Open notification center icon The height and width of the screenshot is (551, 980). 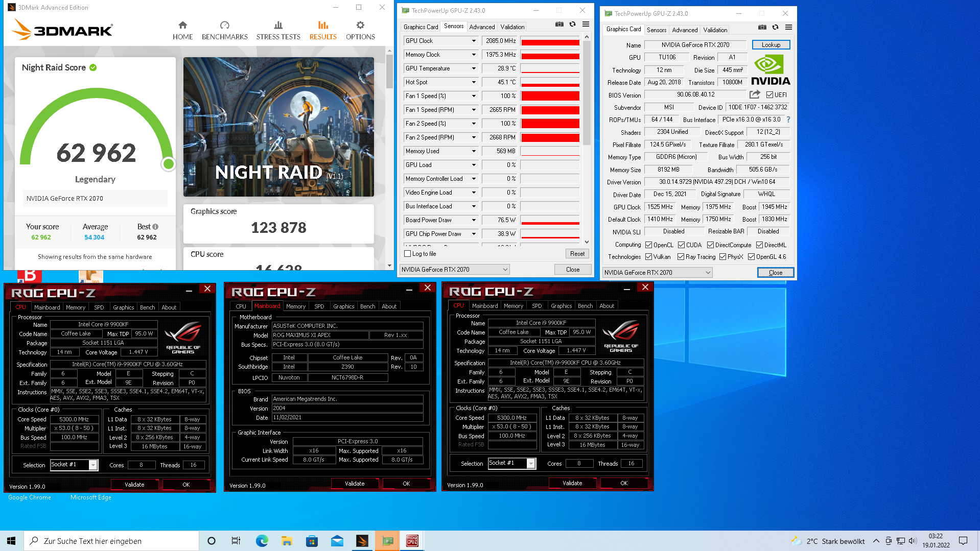point(963,541)
